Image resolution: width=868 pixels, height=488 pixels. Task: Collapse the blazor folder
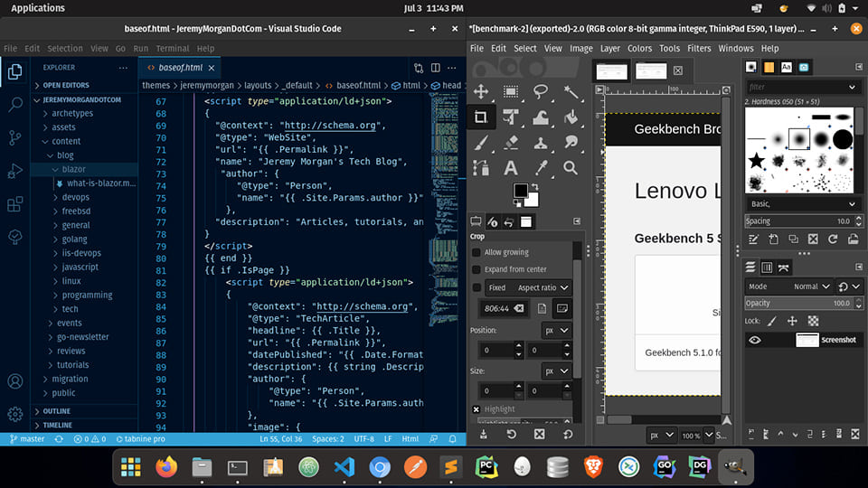point(73,169)
